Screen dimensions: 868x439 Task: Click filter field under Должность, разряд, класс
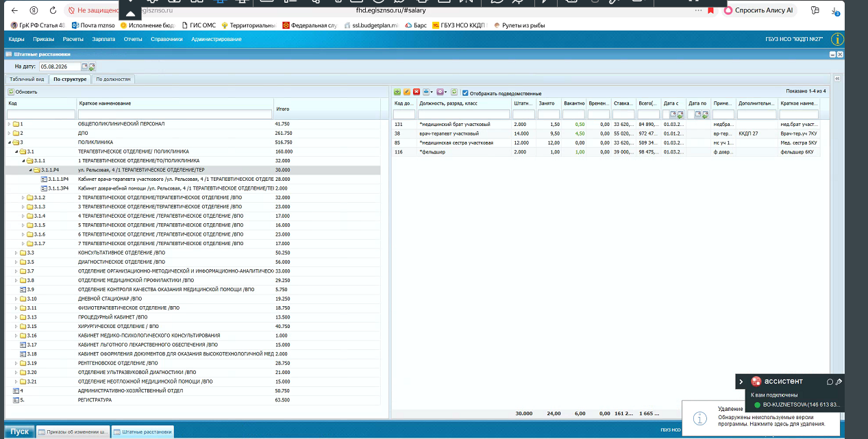pos(464,114)
